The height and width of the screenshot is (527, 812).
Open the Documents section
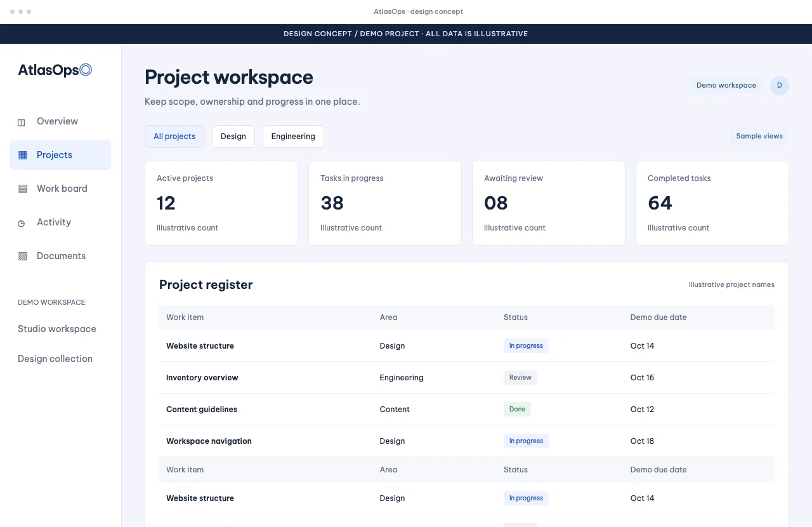pos(60,256)
